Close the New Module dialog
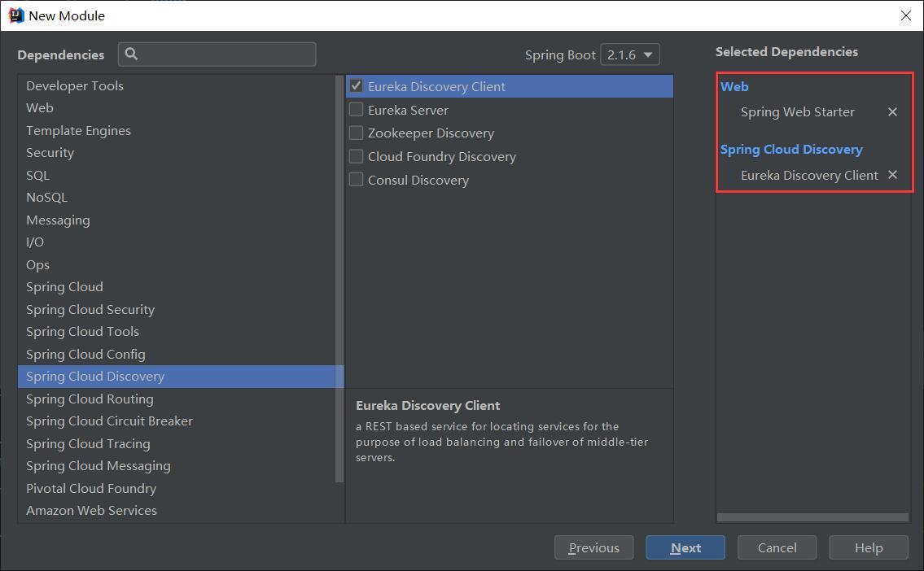Screen dimensions: 924x571 pos(906,15)
